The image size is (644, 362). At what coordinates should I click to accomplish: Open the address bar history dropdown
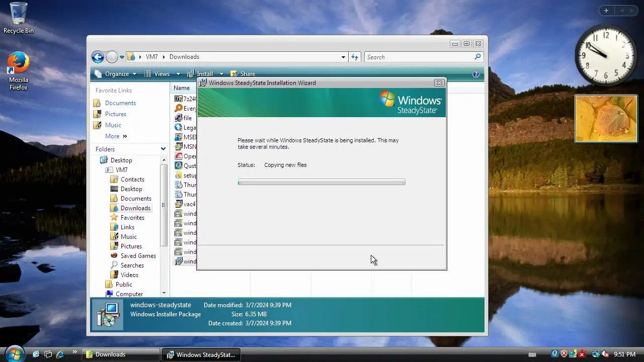(x=343, y=57)
